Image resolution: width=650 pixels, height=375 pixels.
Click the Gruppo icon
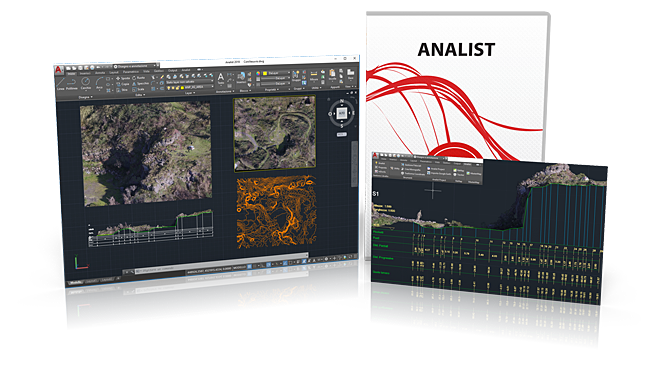(x=296, y=75)
